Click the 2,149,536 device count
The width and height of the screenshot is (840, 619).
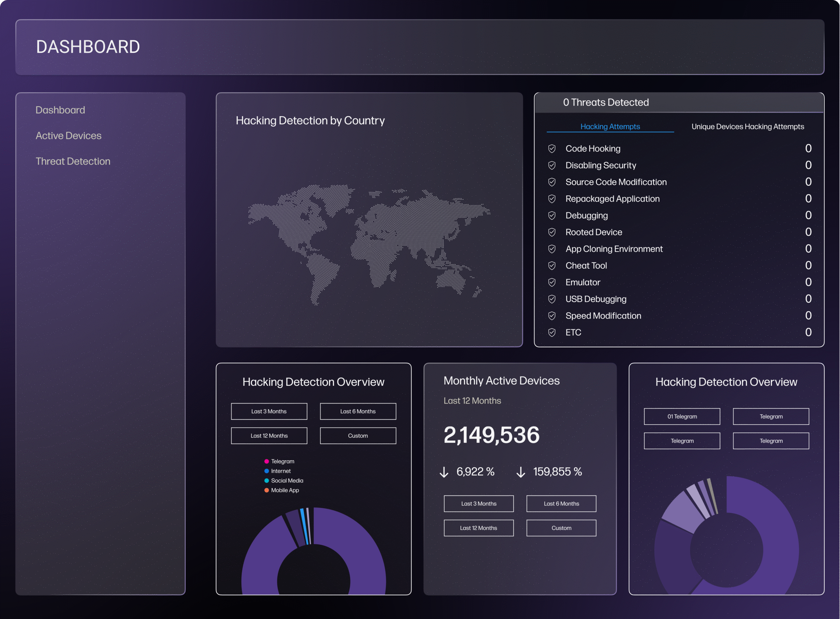[x=492, y=435]
